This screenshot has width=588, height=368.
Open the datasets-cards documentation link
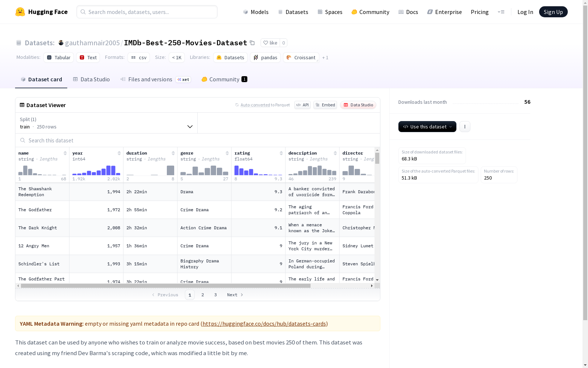click(264, 324)
